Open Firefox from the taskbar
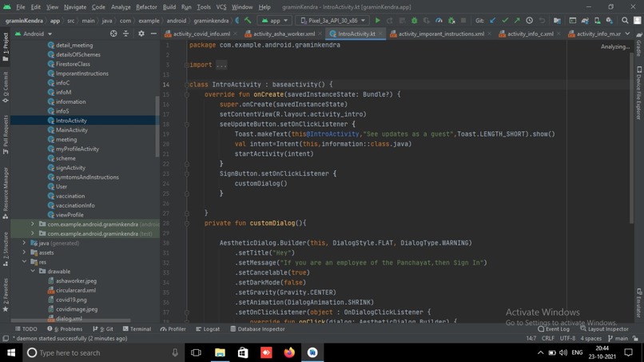 click(x=289, y=352)
